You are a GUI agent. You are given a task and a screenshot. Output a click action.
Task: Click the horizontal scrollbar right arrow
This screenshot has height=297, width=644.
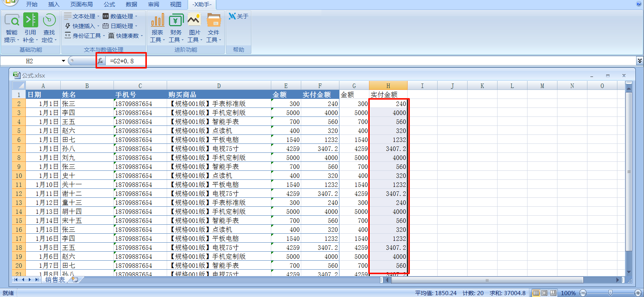618,280
